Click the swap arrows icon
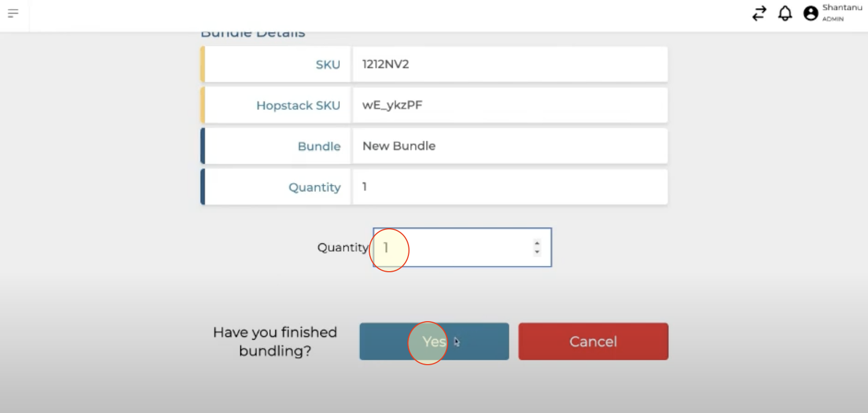 coord(759,13)
